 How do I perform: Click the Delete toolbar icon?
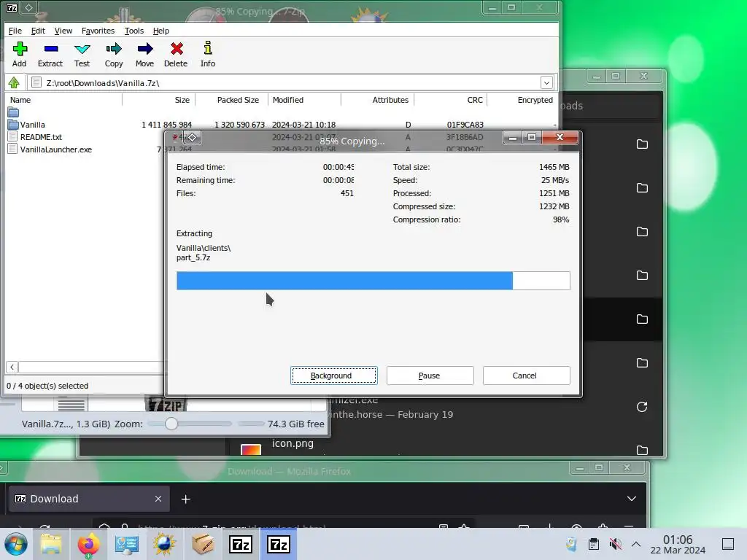176,54
